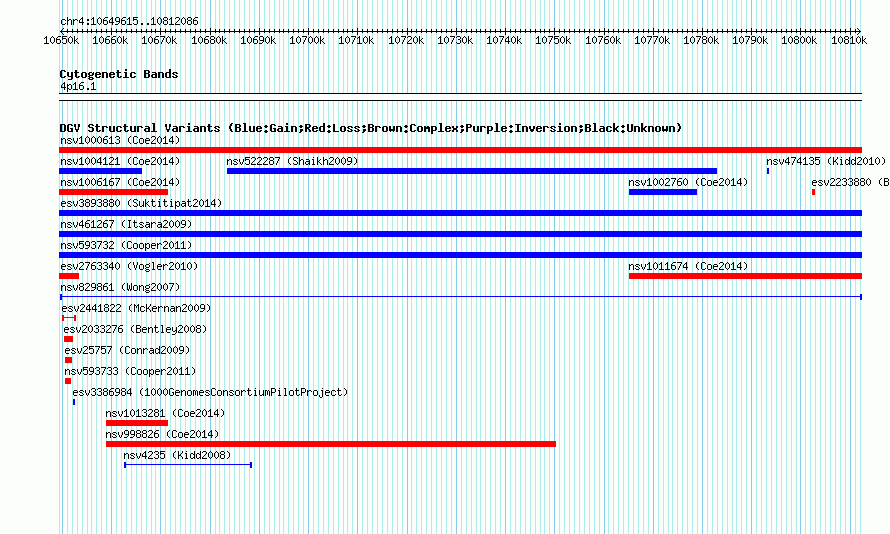
Task: Click the nsv1006167 (Coe2014) red bar
Action: 114,192
